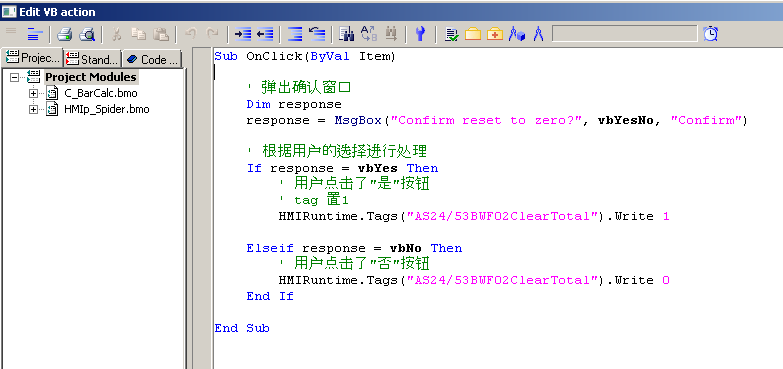Indent the selected code lines
Screen dimensions: 783x369
pyautogui.click(x=243, y=34)
